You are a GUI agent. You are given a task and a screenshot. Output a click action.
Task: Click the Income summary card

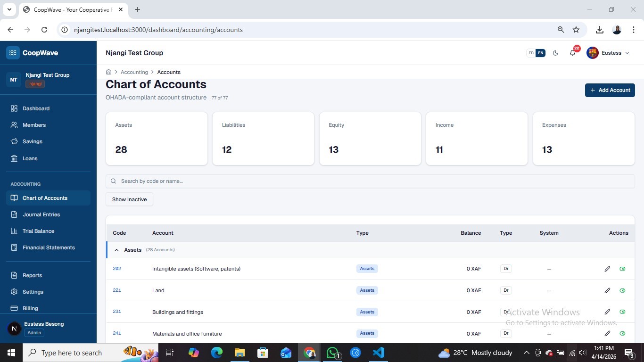tap(477, 139)
